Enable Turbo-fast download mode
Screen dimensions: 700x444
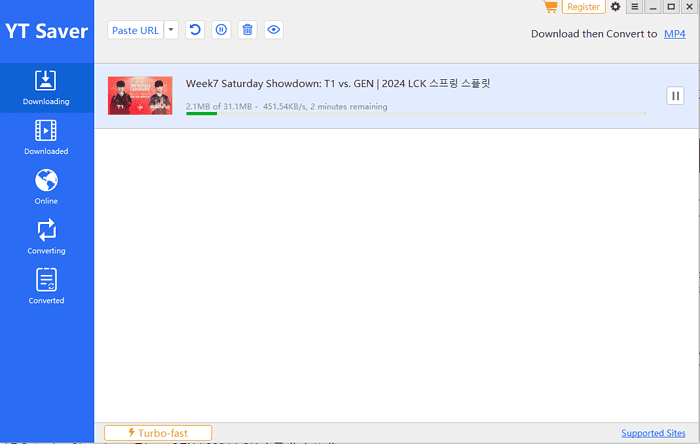click(x=158, y=433)
